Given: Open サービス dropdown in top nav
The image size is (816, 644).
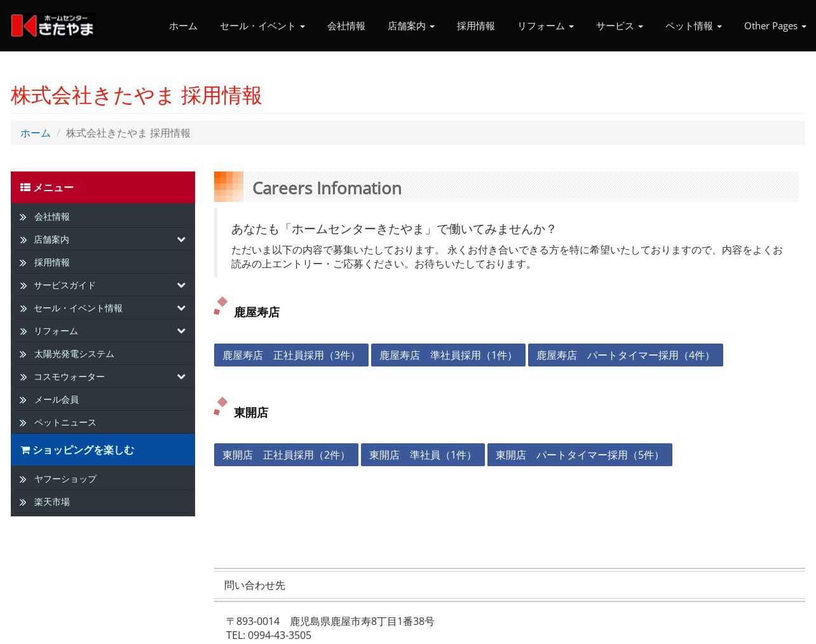Looking at the screenshot, I should pyautogui.click(x=620, y=26).
